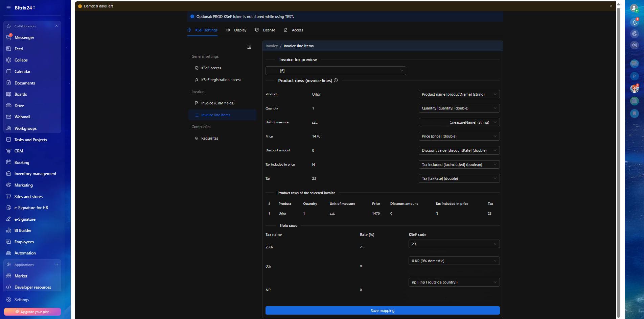This screenshot has width=644, height=319.
Task: Collapse the Collaboration section
Action: pos(56,26)
